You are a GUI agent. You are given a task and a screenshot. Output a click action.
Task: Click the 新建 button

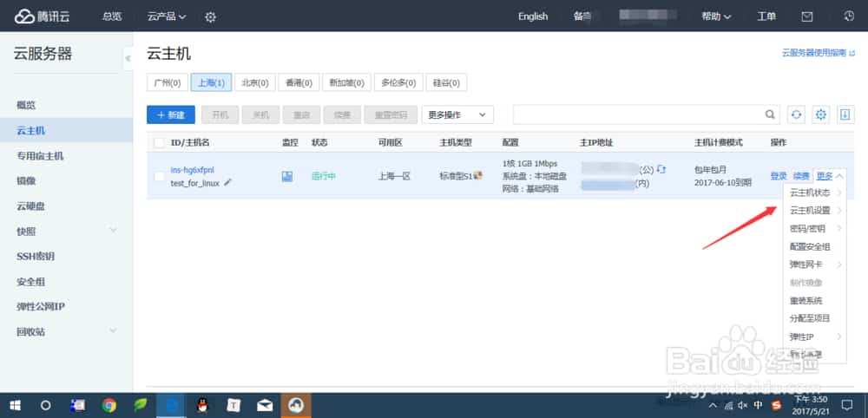[171, 114]
